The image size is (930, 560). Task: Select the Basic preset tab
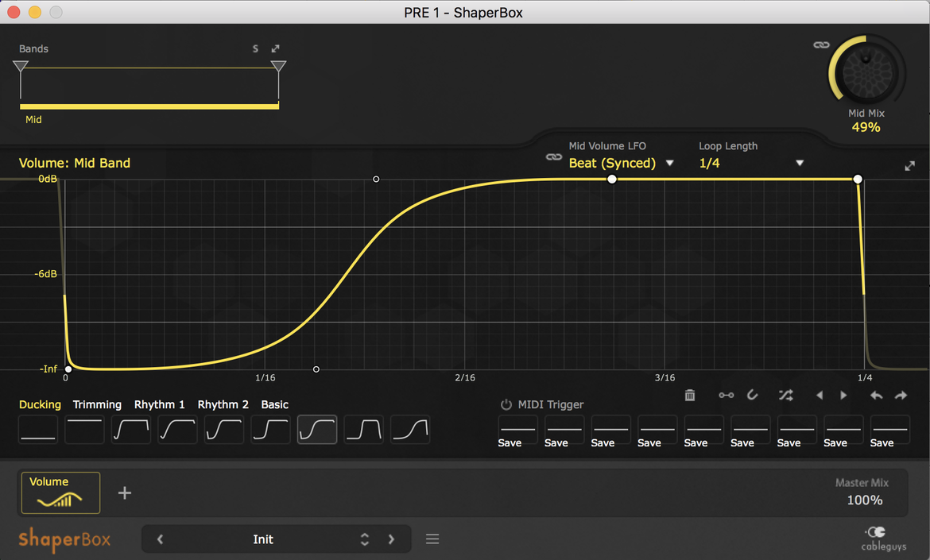point(274,405)
